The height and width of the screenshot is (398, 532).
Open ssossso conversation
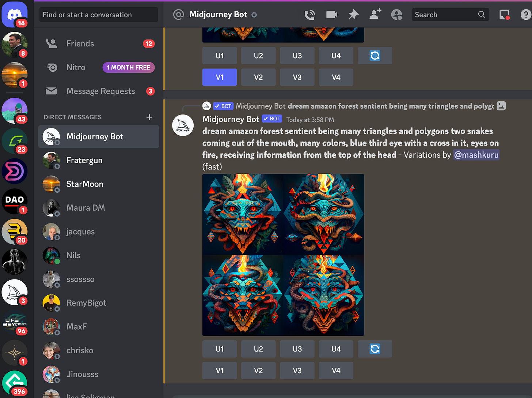pyautogui.click(x=99, y=279)
